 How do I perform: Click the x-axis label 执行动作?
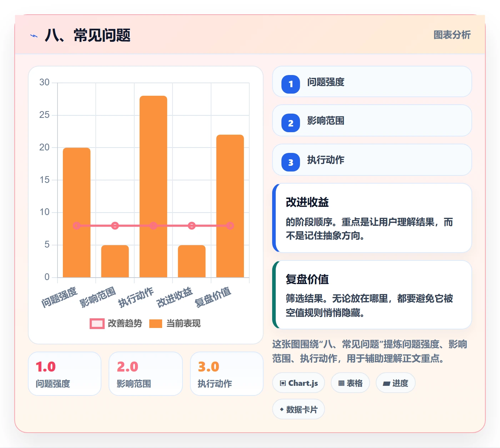[136, 297]
